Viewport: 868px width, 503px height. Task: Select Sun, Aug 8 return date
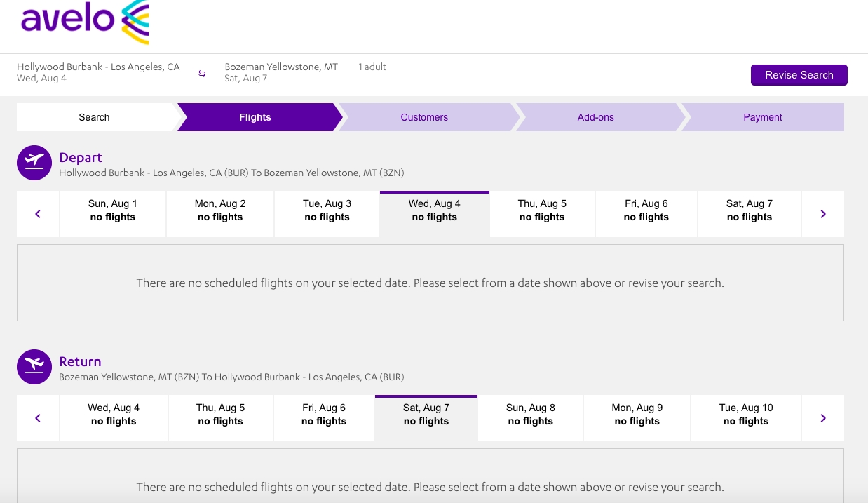pyautogui.click(x=531, y=418)
